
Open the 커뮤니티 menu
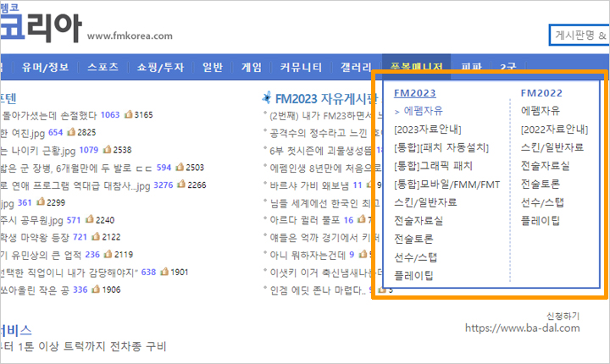[x=301, y=67]
